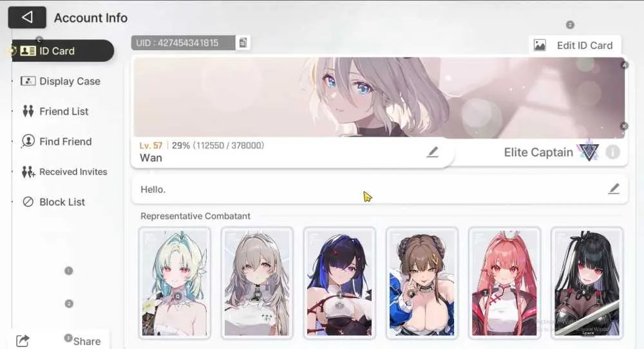Click the 29% experience progress text
This screenshot has height=349, width=644.
[218, 146]
